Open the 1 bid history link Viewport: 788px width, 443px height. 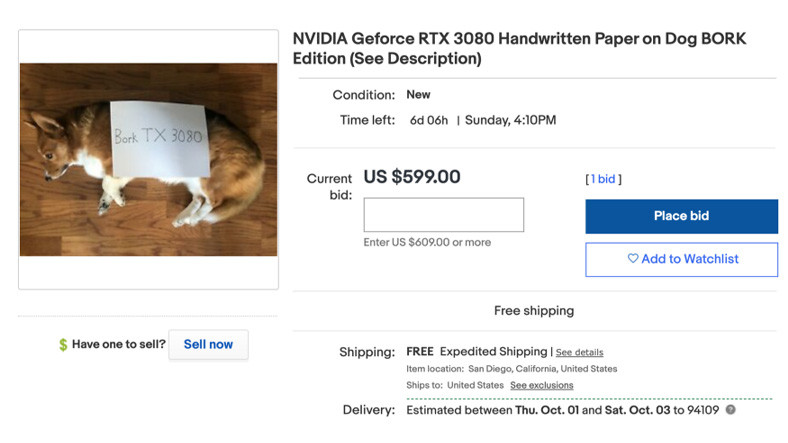click(x=603, y=179)
